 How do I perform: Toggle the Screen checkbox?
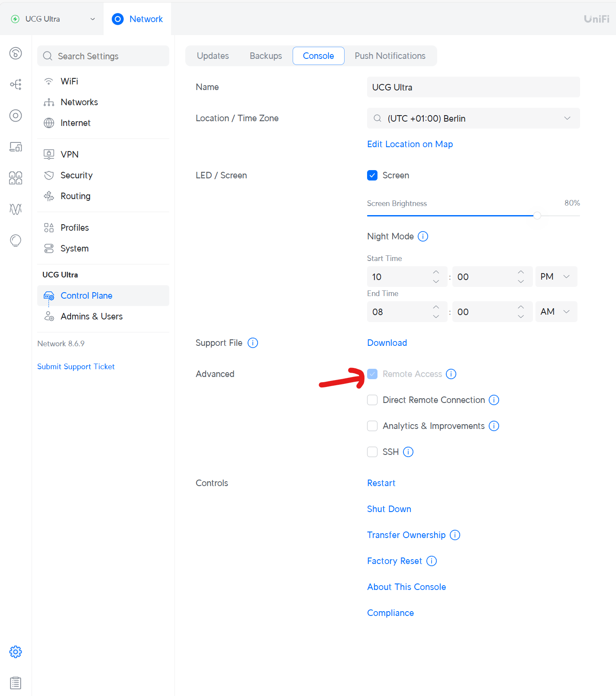372,175
